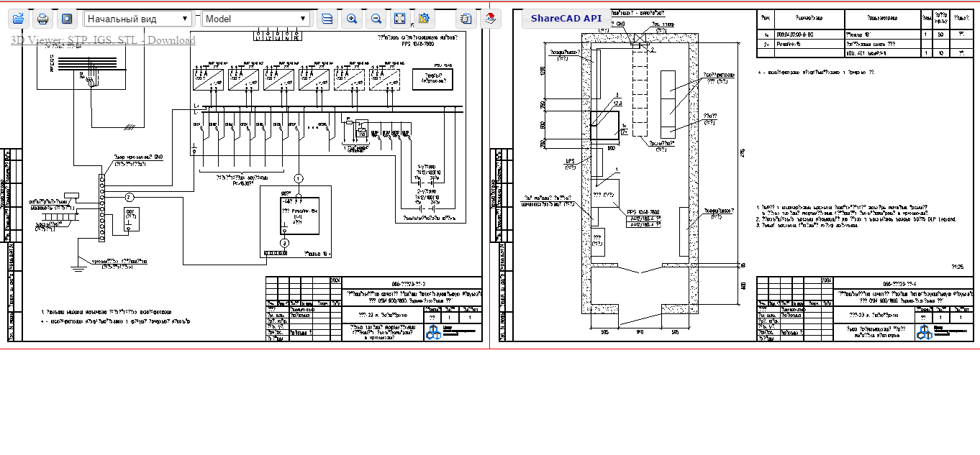Open the 'Начальный вид' view dropdown
The height and width of the screenshot is (455, 980).
click(x=138, y=19)
